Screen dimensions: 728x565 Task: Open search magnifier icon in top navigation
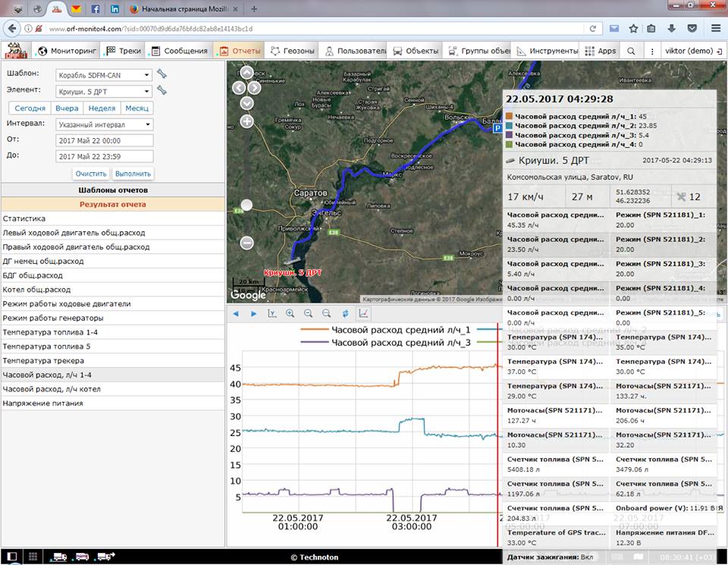(631, 51)
